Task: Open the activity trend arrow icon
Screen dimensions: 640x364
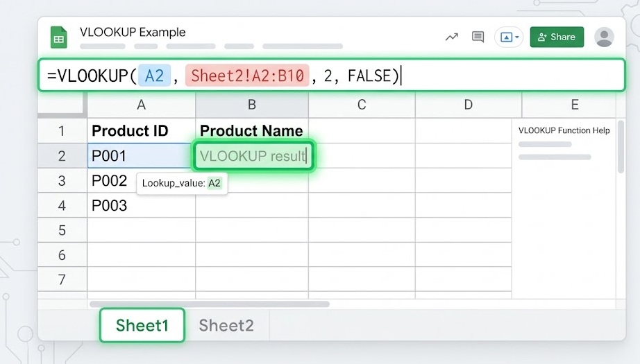Action: click(451, 37)
